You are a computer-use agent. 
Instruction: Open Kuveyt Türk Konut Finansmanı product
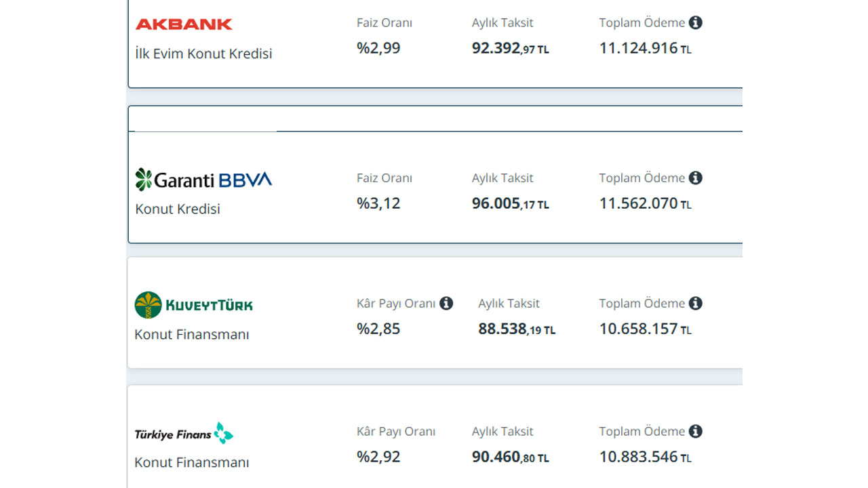[192, 334]
